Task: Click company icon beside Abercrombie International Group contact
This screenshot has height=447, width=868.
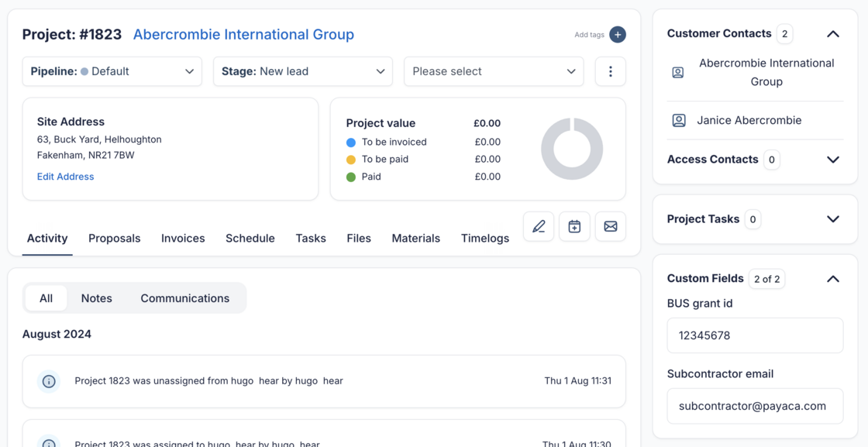Action: click(x=678, y=73)
